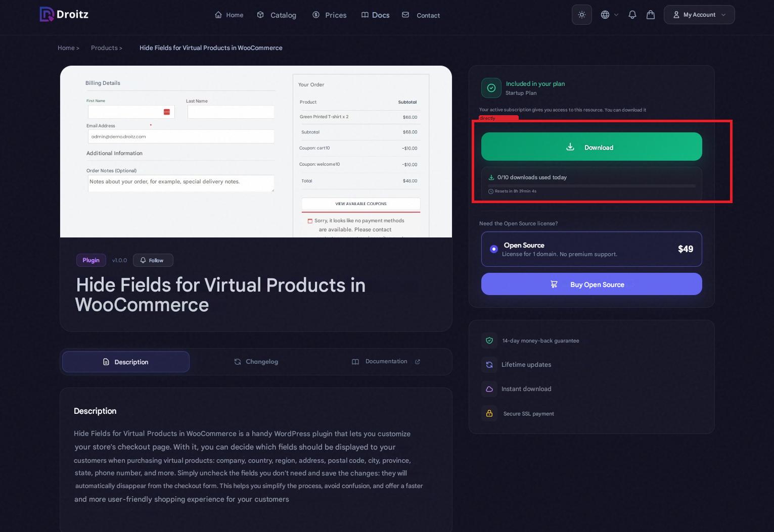The height and width of the screenshot is (532, 774).
Task: Open the Documentation external link tab
Action: coord(386,362)
